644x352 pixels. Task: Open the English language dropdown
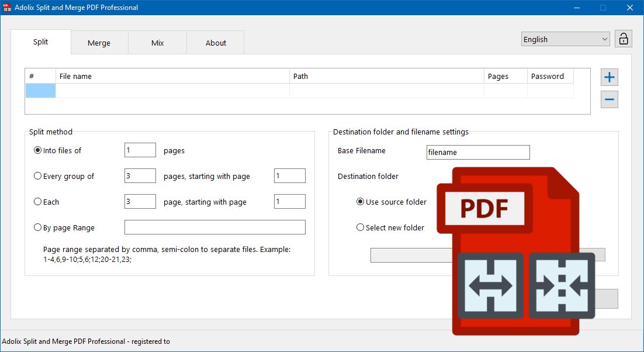(565, 39)
